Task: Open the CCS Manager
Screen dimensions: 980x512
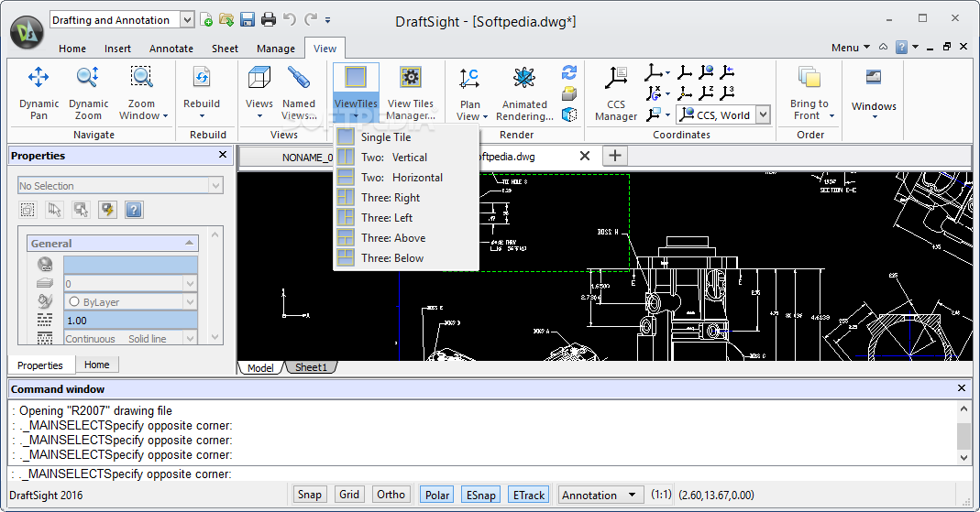Action: tap(616, 93)
